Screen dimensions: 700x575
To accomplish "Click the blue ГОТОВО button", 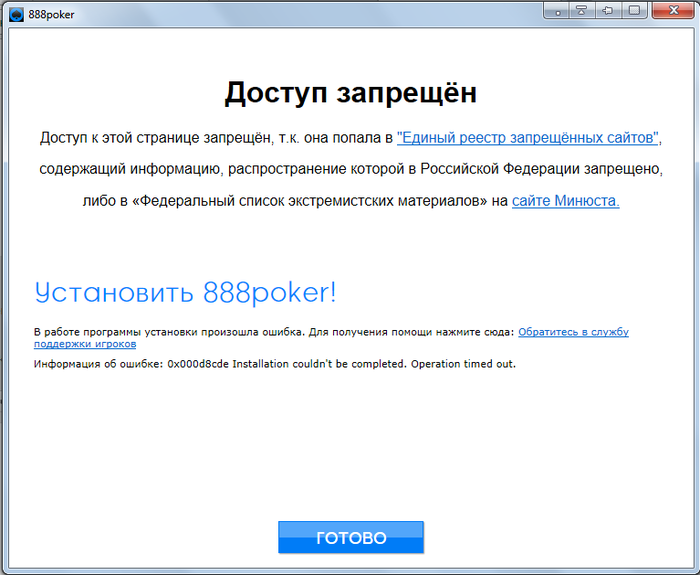I will (x=350, y=537).
